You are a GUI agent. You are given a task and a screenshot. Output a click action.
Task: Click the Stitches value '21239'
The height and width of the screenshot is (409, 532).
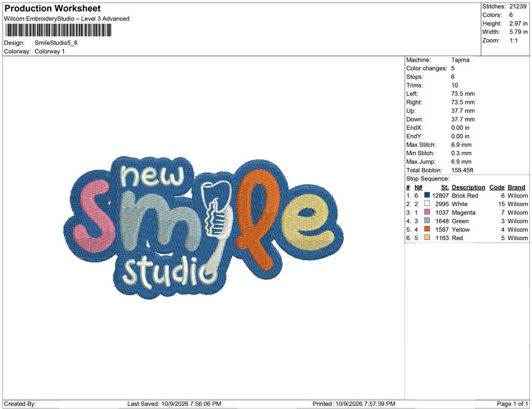pyautogui.click(x=517, y=6)
